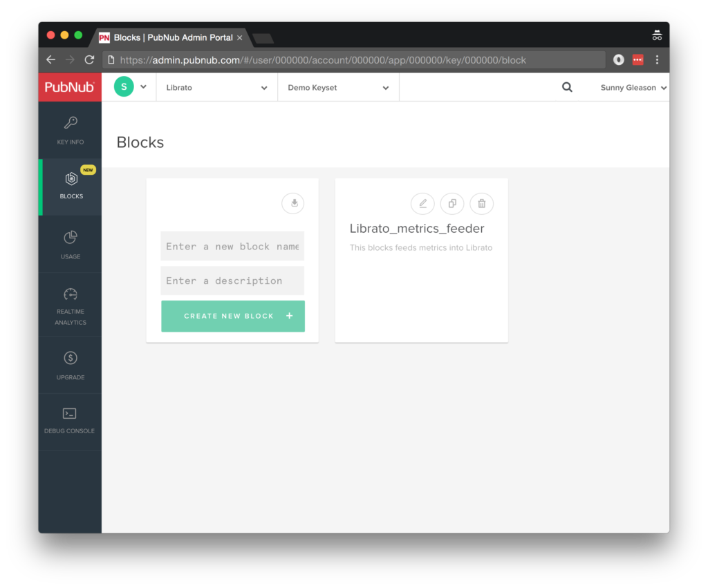708x588 pixels.
Task: Open the Demo Keyset dropdown
Action: tap(338, 87)
